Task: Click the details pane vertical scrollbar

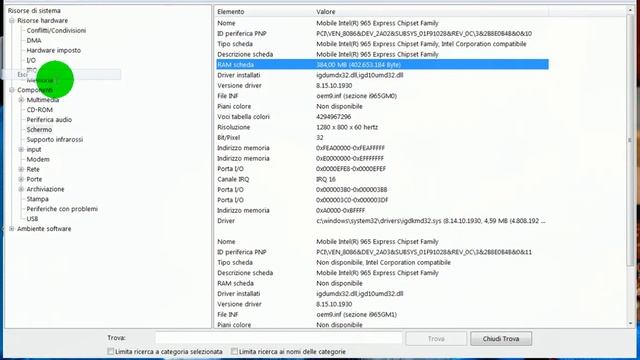Action: click(x=630, y=141)
